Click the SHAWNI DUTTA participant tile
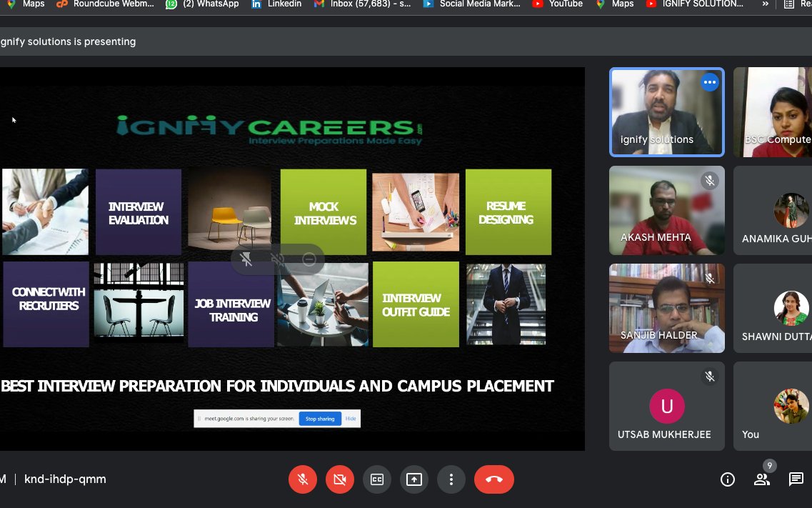The image size is (812, 508). tap(773, 308)
